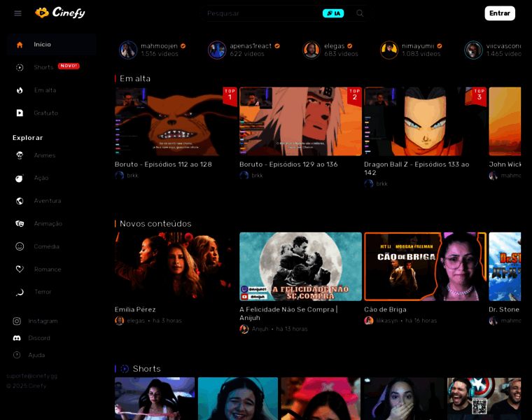Image resolution: width=532 pixels, height=420 pixels.
Task: Click the Aventura globe icon
Action: coord(20,201)
